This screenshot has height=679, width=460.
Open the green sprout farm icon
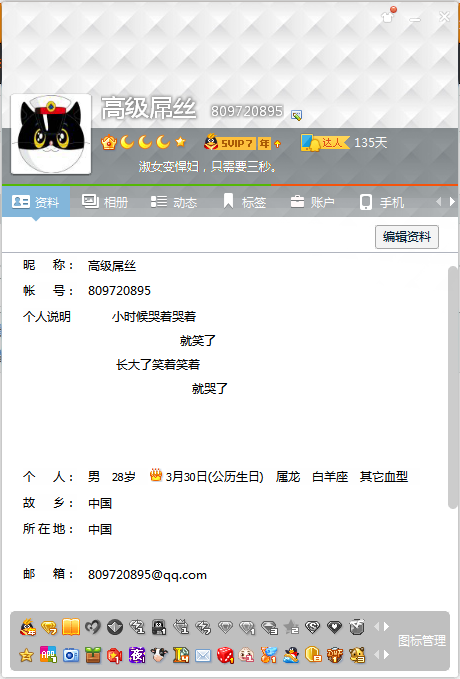coord(93,655)
